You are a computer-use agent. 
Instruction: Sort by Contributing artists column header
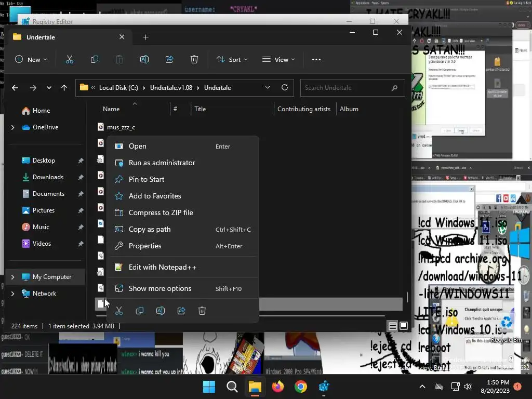(x=303, y=109)
